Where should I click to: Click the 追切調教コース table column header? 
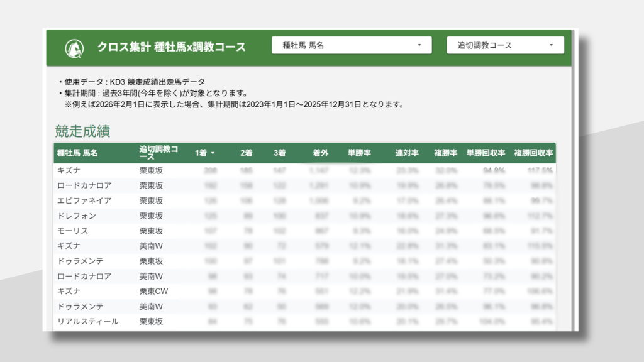(158, 153)
